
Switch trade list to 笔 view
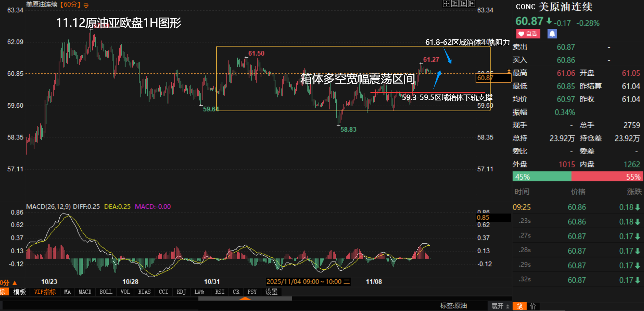(x=519, y=306)
